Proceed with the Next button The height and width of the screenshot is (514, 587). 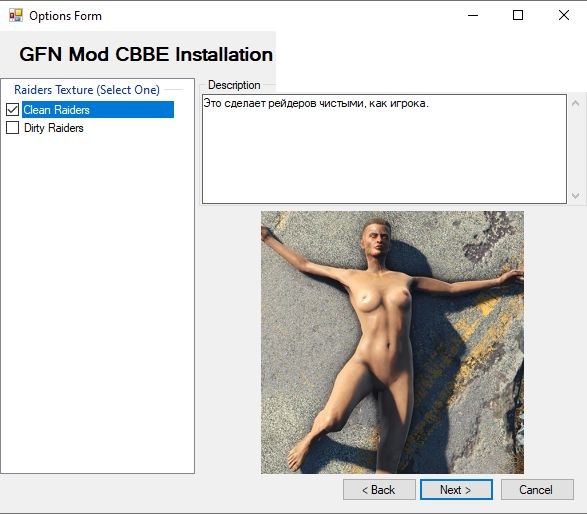(x=456, y=489)
